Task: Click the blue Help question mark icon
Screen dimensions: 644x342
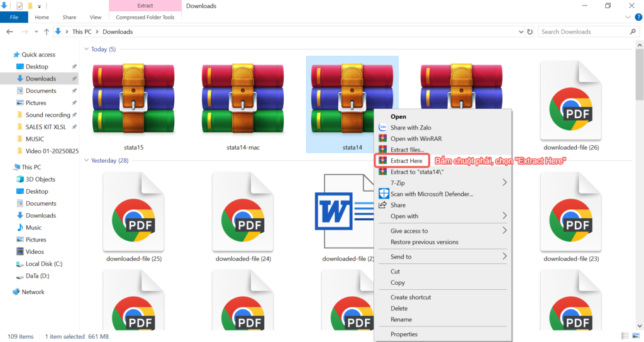Action: [638, 18]
